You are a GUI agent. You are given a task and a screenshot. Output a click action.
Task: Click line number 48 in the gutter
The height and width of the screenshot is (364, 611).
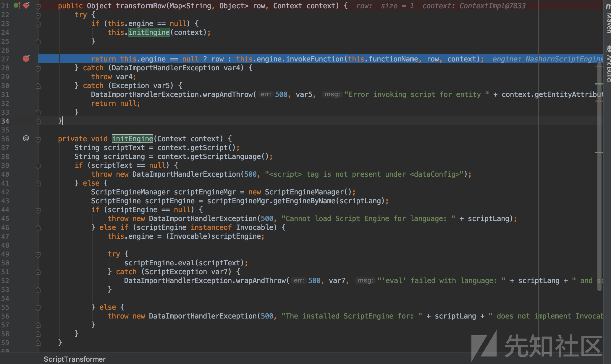click(5, 245)
